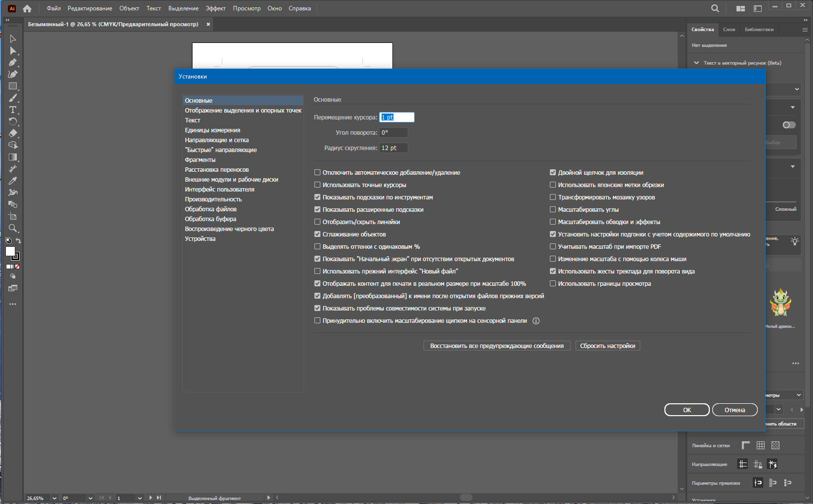Viewport: 813px width, 504px height.
Task: Click 'Сбросить настройки' button
Action: [x=608, y=346]
